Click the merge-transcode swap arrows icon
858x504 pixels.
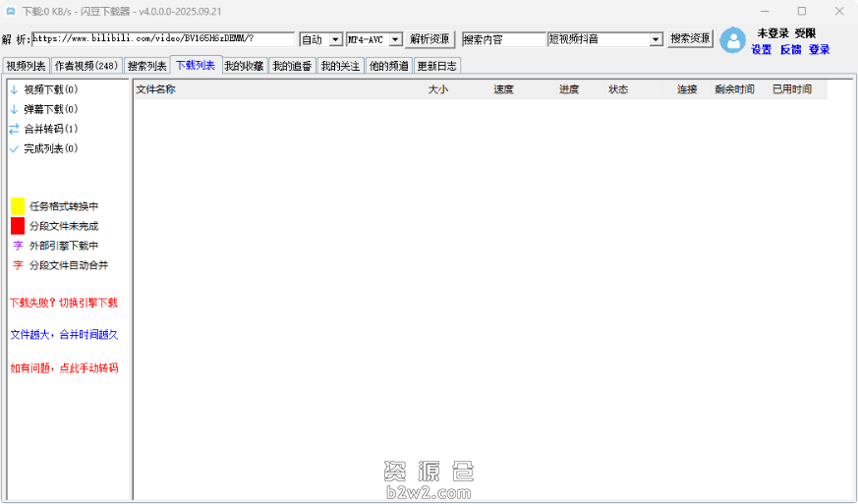(14, 129)
